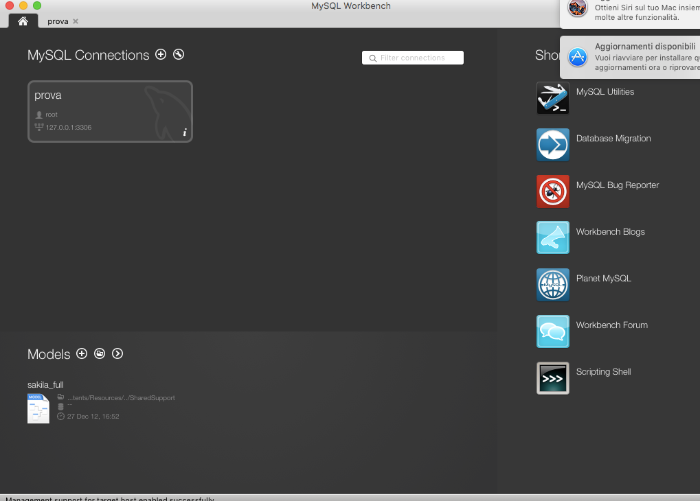Click the sakila_full SharedSupport path text
This screenshot has height=501, width=700.
point(121,398)
